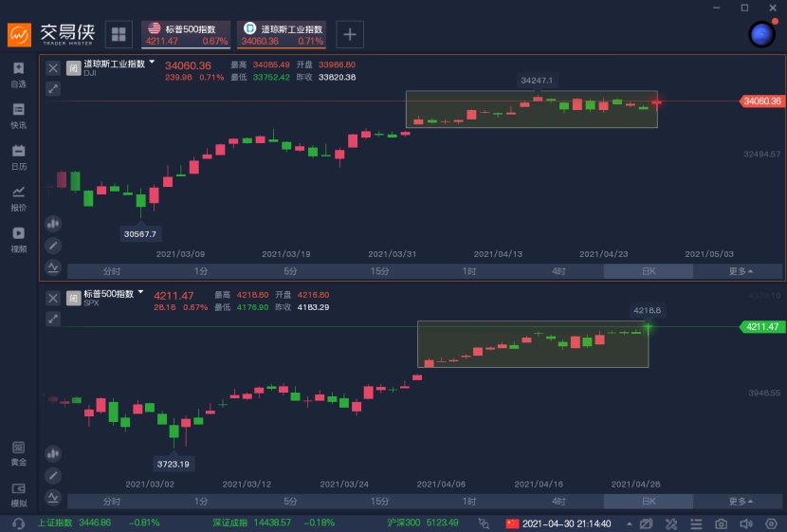Open the crossed tools icon in status bar

[671, 523]
